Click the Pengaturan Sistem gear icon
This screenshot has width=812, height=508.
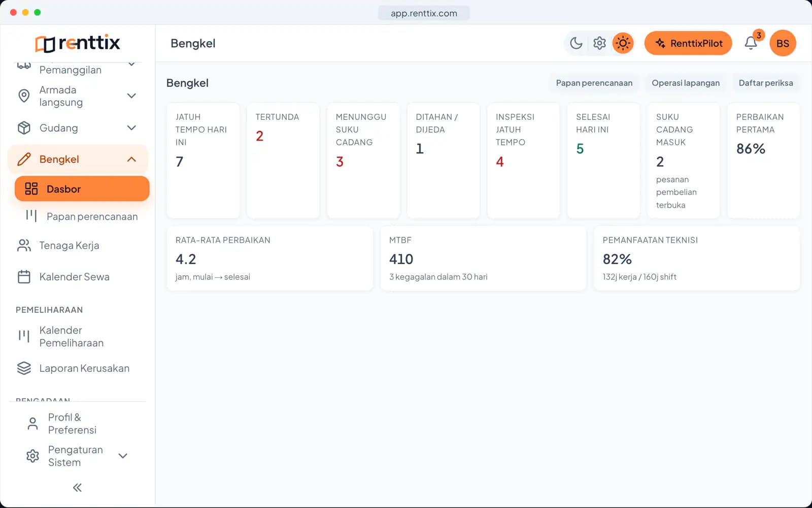[32, 456]
